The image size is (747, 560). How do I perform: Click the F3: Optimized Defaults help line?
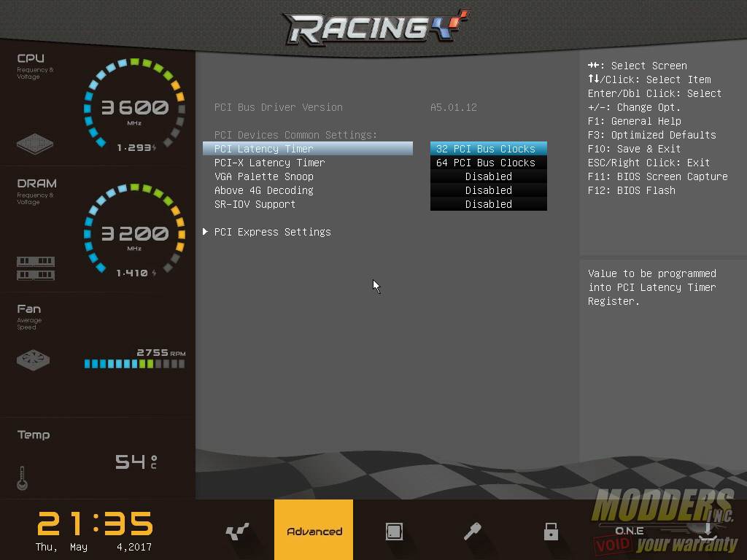coord(651,135)
